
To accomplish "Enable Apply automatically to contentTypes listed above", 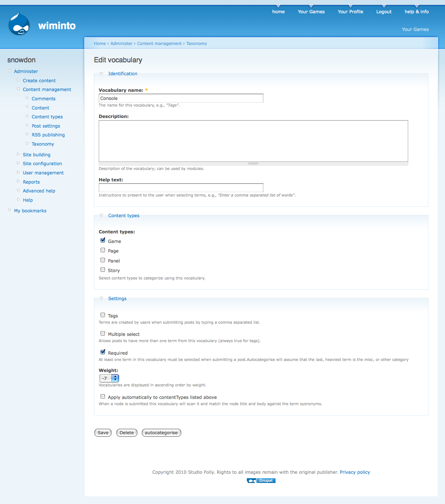I will pos(103,396).
